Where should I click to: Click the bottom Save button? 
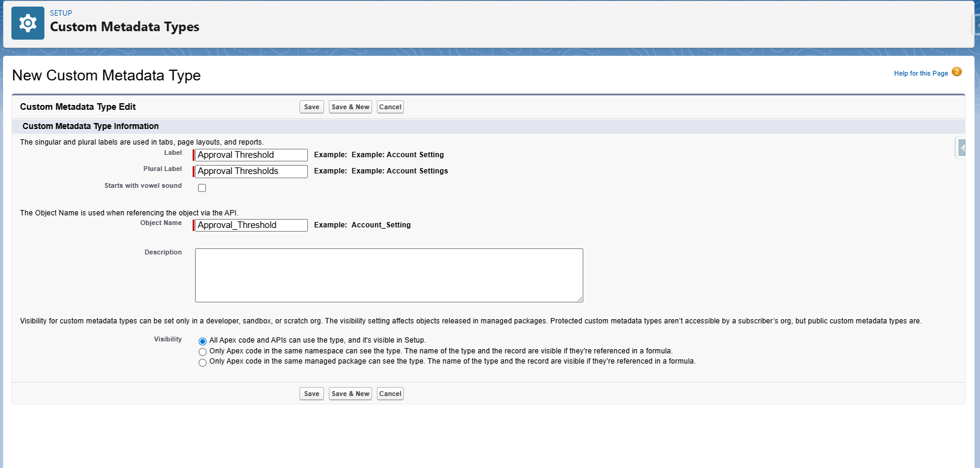pyautogui.click(x=311, y=394)
